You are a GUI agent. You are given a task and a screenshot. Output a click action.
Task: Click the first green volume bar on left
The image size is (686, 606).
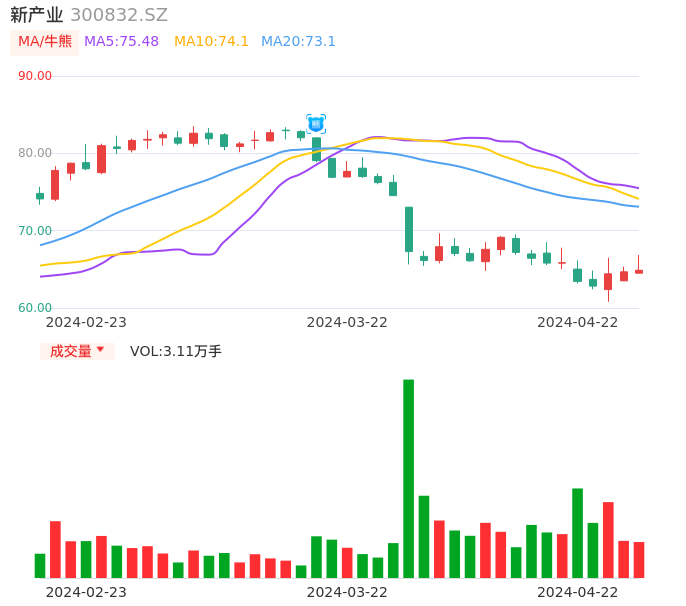[40, 566]
